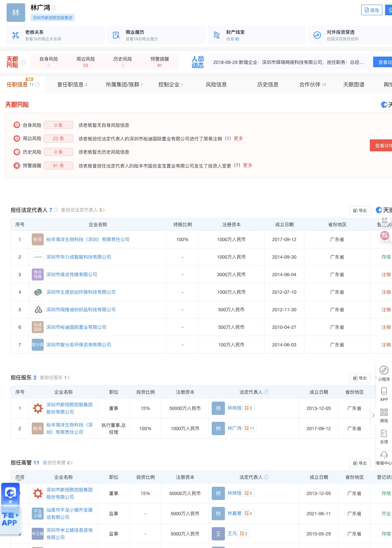The width and height of the screenshot is (392, 548).
Task: Open 深圳市绿点传媒有限公司 link
Action: pos(72,274)
